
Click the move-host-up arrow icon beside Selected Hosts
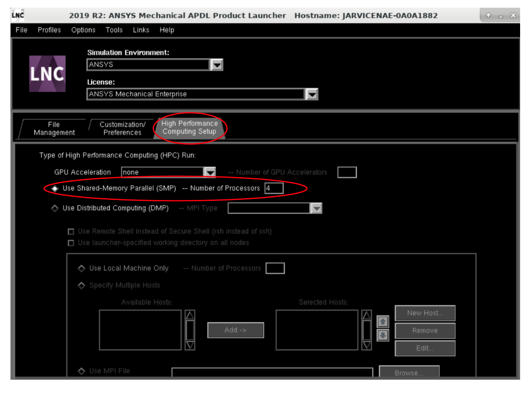(x=383, y=321)
